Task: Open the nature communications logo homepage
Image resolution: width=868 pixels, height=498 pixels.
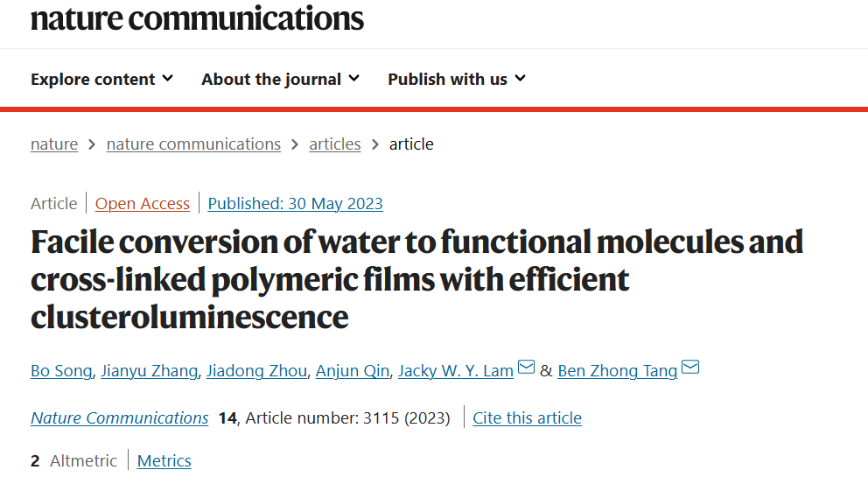Action: [x=197, y=18]
